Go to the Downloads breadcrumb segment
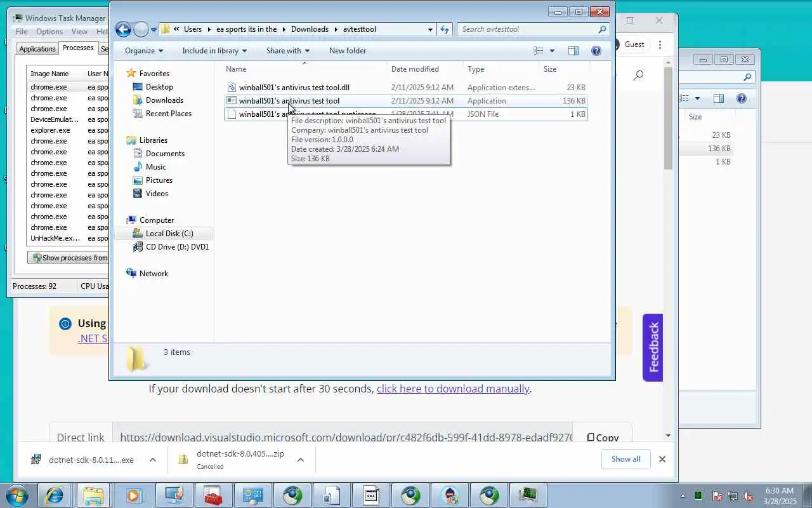Image resolution: width=812 pixels, height=508 pixels. [x=310, y=29]
